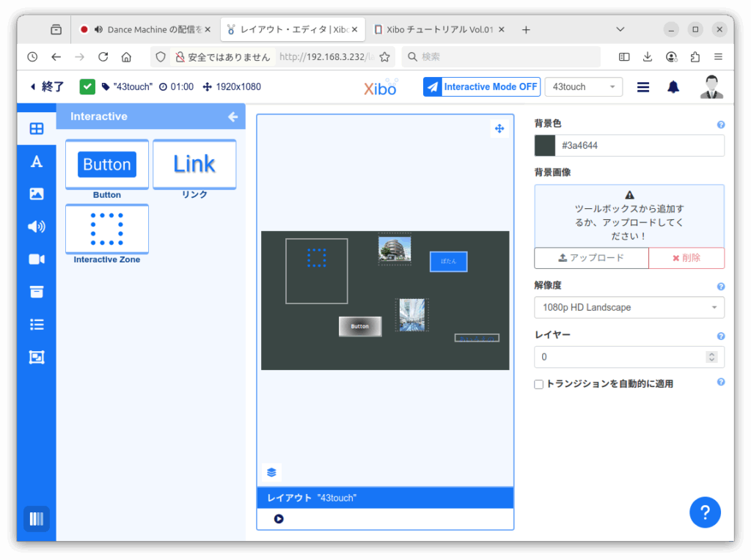Open the audio library sidebar icon
751x560 pixels.
pos(36,226)
